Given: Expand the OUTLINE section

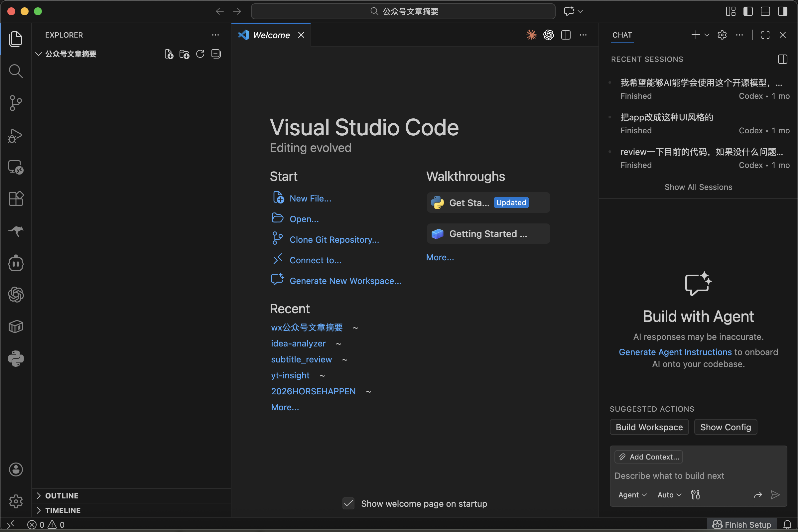Looking at the screenshot, I should 38,496.
